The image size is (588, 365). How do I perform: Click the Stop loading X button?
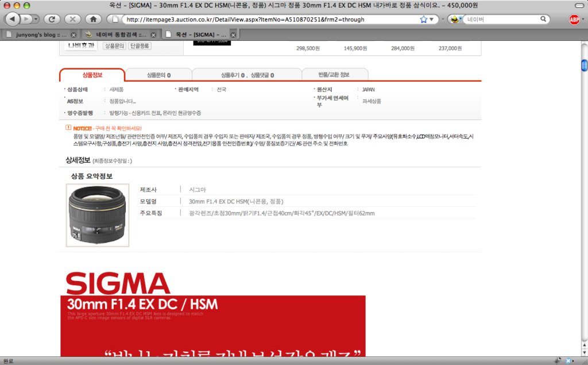73,19
